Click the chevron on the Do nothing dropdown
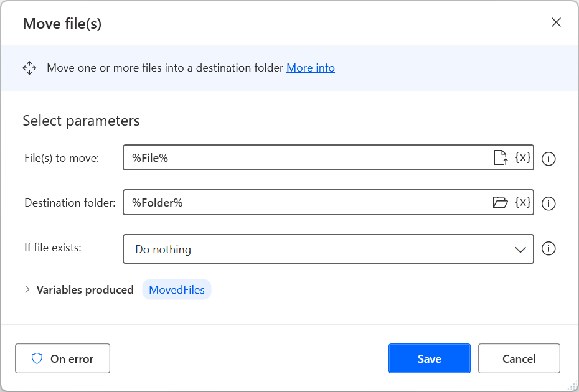579x392 pixels. (x=520, y=249)
